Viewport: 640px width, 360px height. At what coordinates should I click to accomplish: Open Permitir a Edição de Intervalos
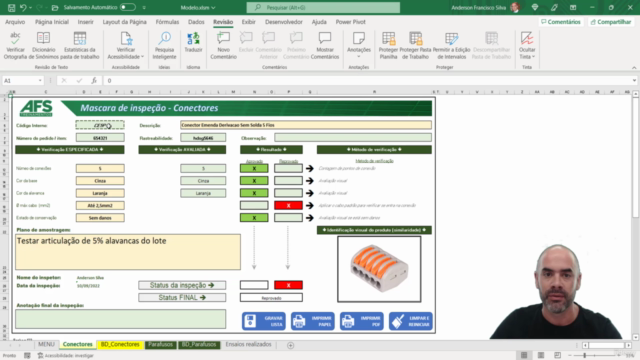[451, 45]
